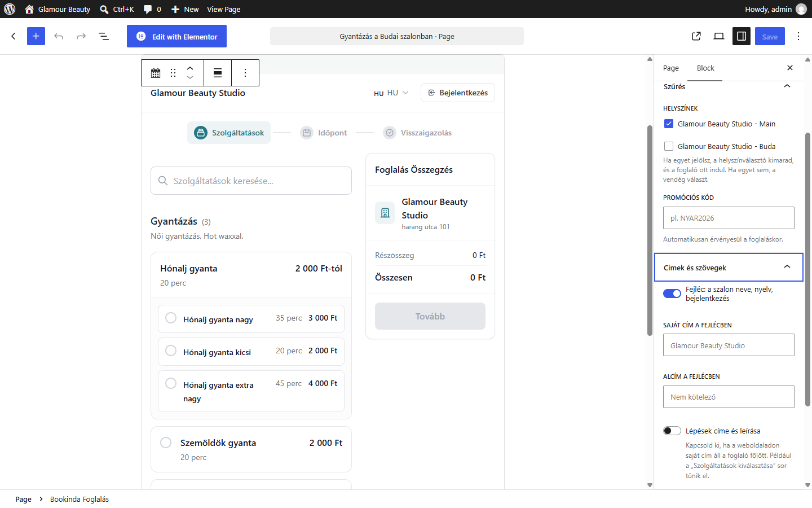Open the block calendar type icon
The image size is (812, 508).
[x=156, y=73]
